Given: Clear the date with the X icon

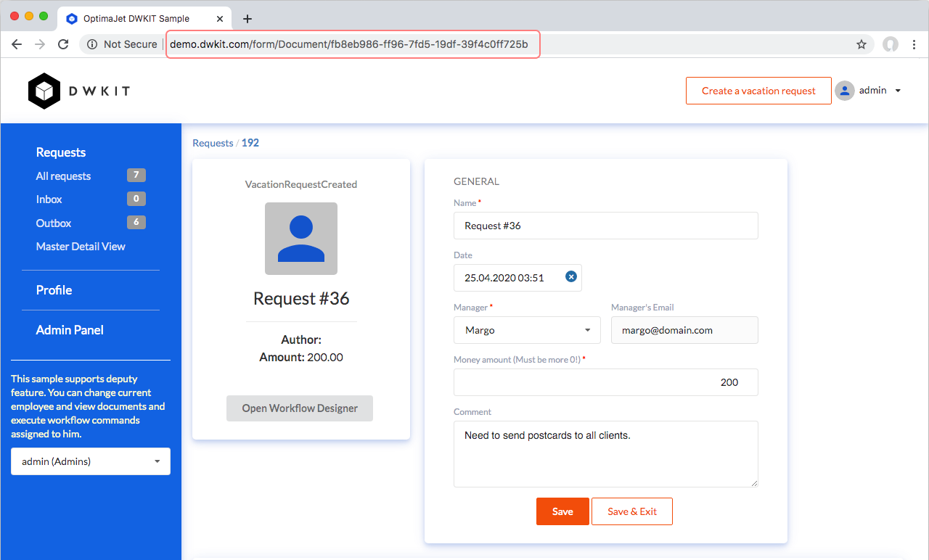Looking at the screenshot, I should click(x=571, y=276).
